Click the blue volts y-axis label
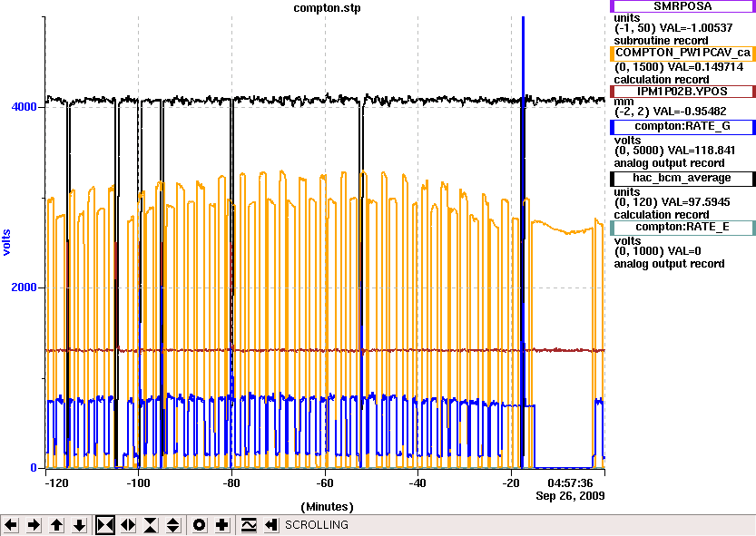This screenshot has width=756, height=536. 6,242
